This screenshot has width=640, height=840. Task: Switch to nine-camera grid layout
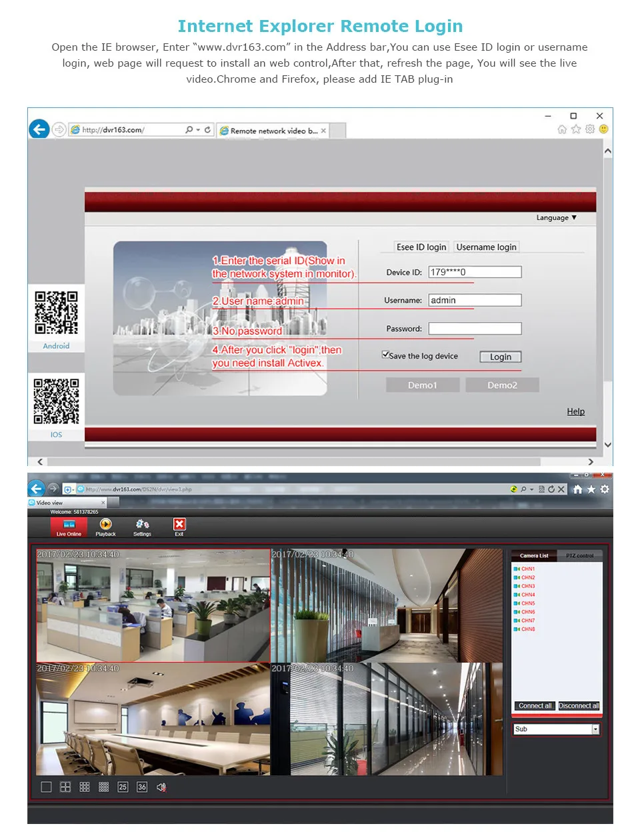click(x=85, y=787)
